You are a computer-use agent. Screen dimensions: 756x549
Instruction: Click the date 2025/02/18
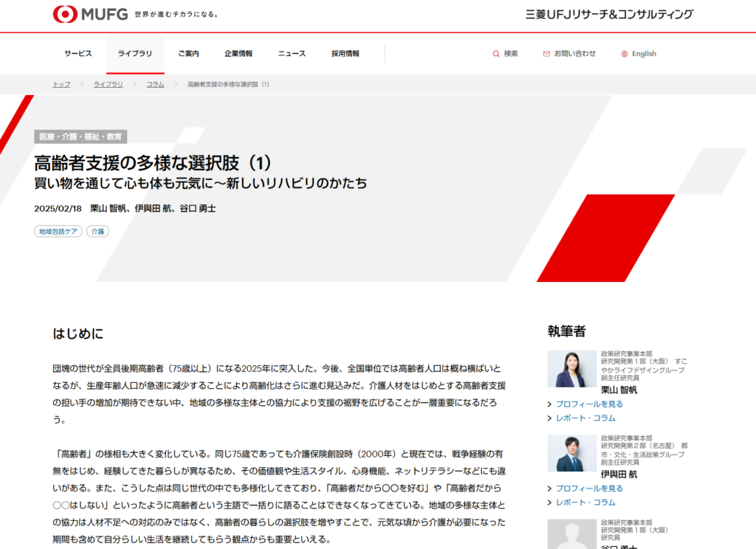pyautogui.click(x=58, y=209)
